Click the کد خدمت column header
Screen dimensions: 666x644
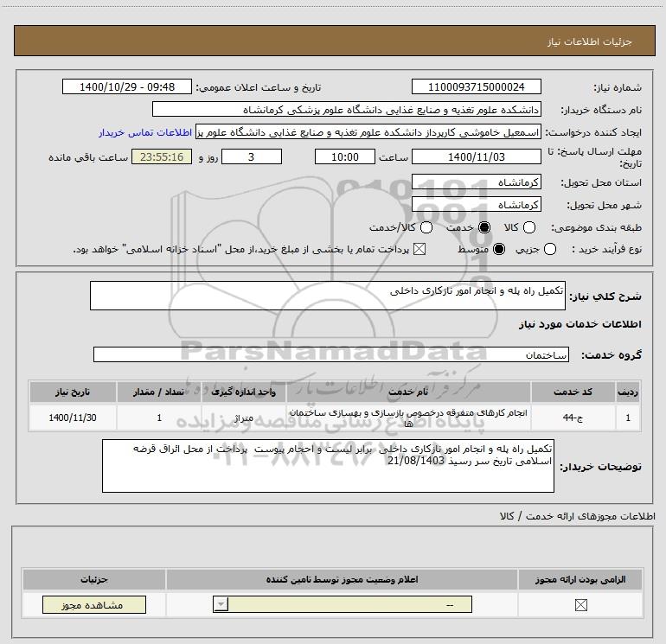[573, 392]
